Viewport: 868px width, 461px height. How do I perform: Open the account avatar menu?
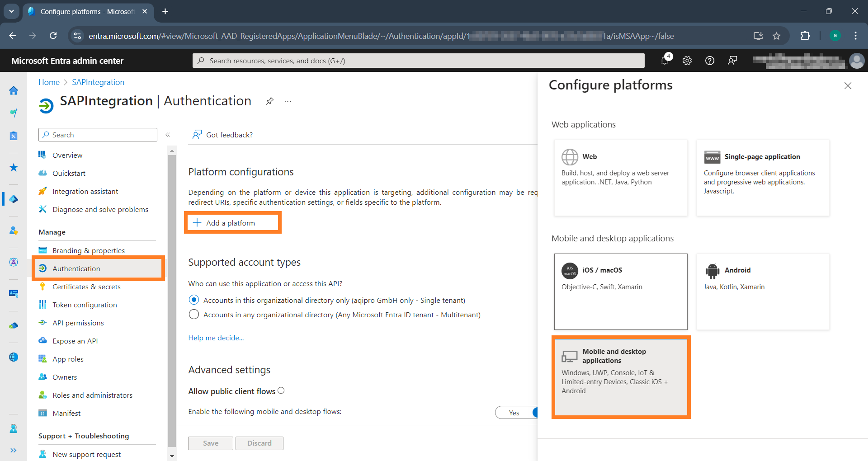click(x=857, y=61)
